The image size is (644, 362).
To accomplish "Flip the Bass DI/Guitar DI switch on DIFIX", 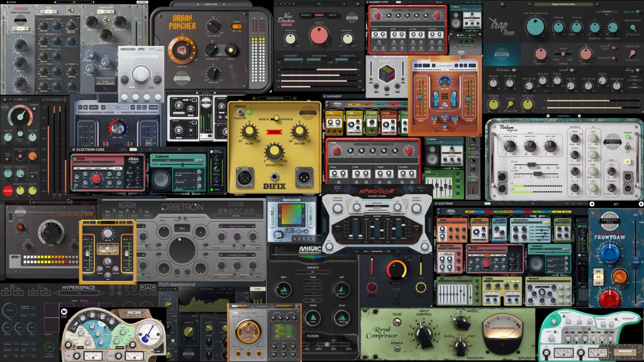I will [x=277, y=118].
